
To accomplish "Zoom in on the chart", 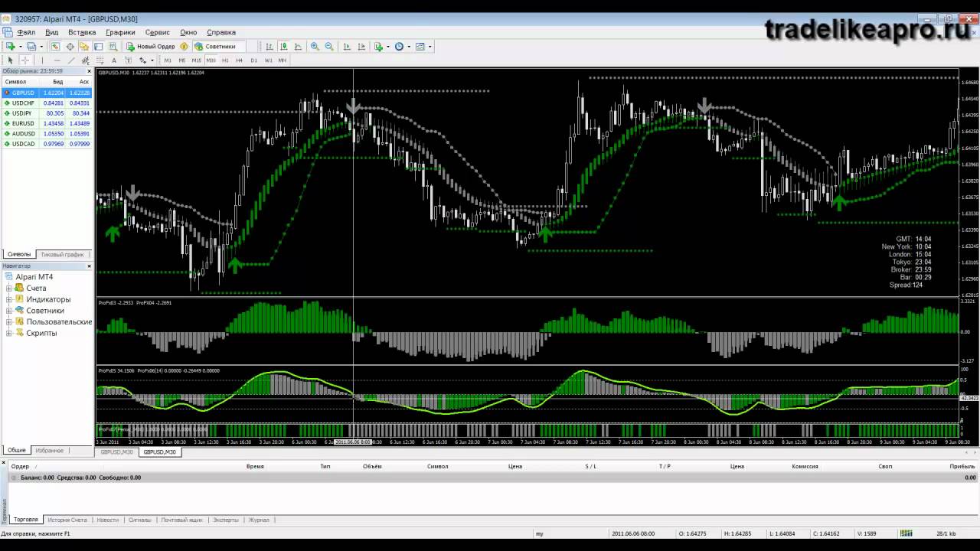I will pos(315,47).
